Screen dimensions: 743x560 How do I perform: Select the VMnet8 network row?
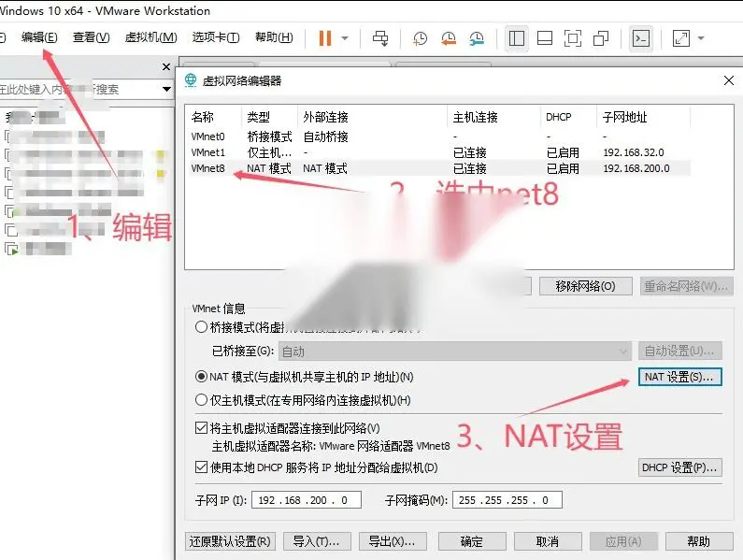click(x=439, y=168)
